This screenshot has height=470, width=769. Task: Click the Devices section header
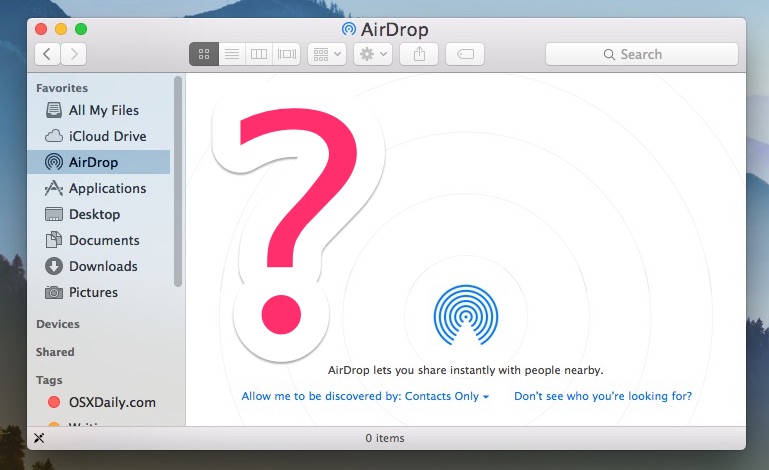click(58, 324)
